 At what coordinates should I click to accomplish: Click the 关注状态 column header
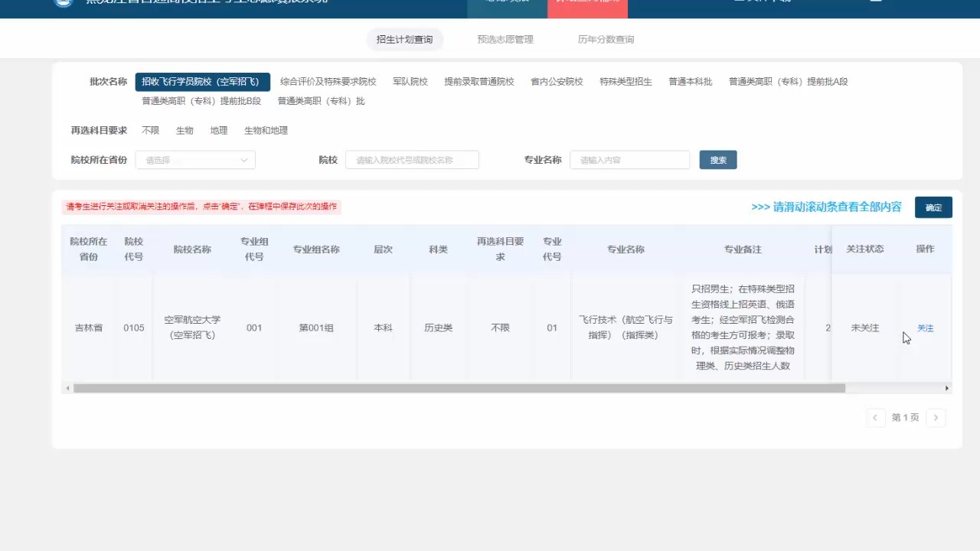(865, 249)
